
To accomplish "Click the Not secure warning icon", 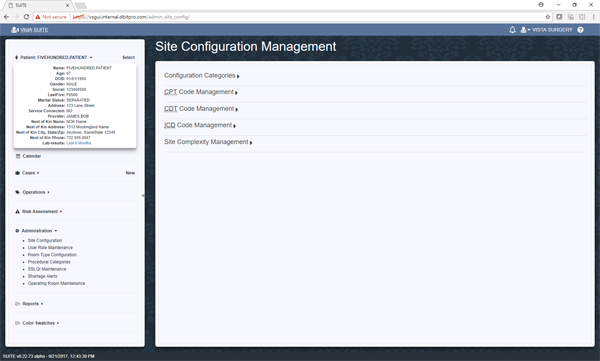I will [38, 17].
